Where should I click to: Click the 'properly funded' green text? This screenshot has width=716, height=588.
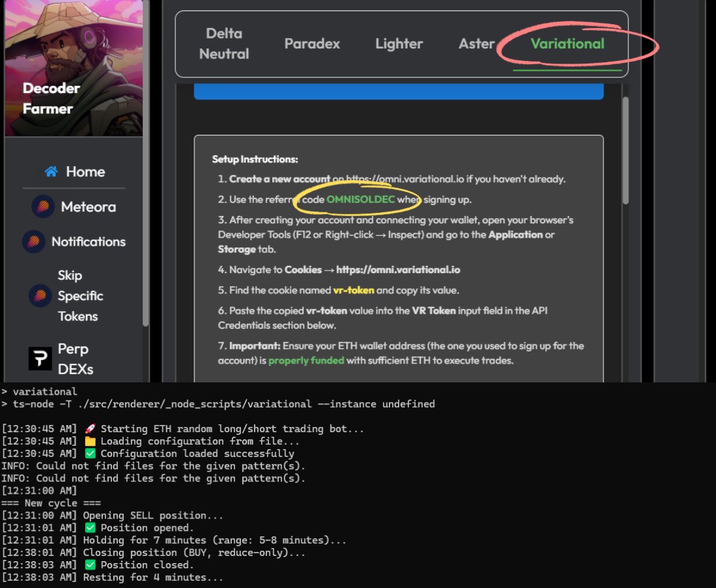point(306,361)
